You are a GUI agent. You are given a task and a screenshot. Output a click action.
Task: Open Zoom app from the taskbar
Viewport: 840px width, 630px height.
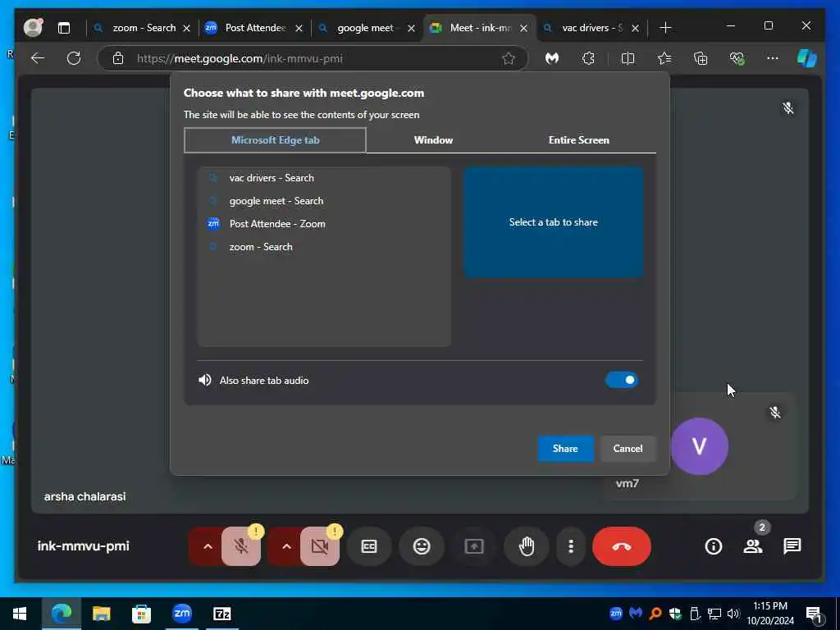[x=181, y=614]
